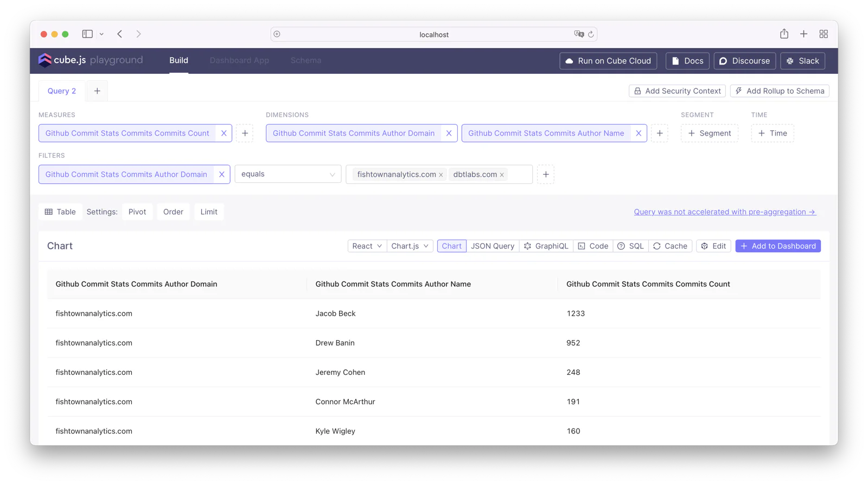Screen dimensions: 868x485
Task: Remove fishtownanalytics.com filter value tag
Action: pyautogui.click(x=441, y=175)
